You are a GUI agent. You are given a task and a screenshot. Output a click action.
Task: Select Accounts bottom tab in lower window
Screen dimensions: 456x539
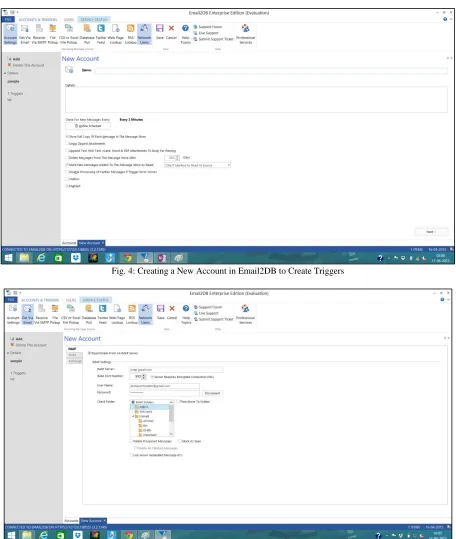[x=71, y=520]
